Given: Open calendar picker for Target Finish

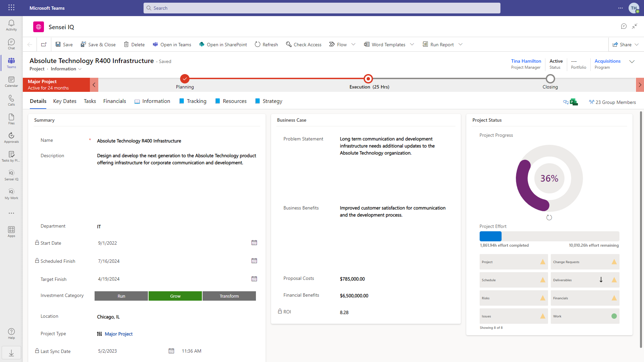Looking at the screenshot, I should click(x=254, y=279).
